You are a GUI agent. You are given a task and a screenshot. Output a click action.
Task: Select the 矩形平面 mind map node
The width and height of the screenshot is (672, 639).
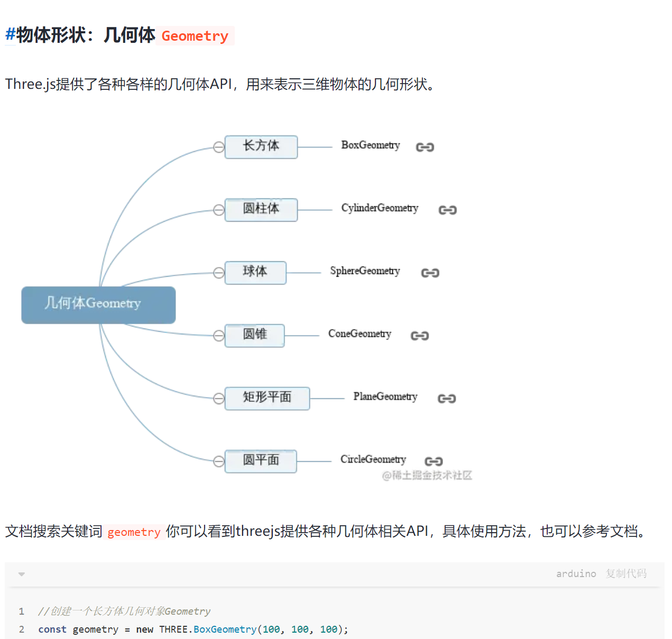click(267, 398)
